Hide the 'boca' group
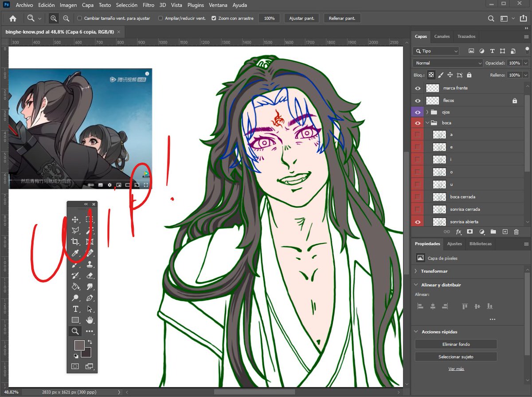The height and width of the screenshot is (397, 532). 418,122
